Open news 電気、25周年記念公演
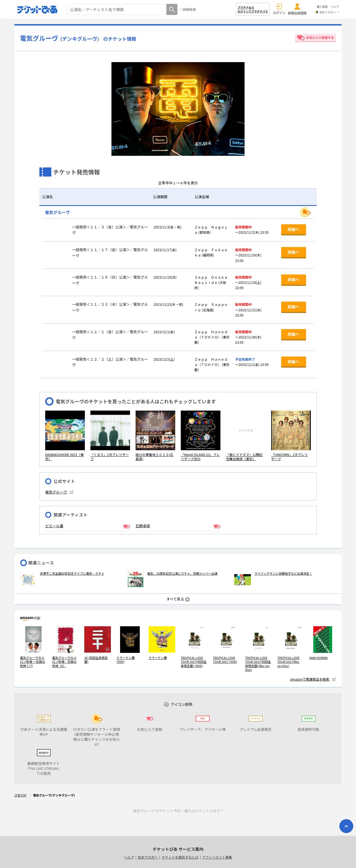The width and height of the screenshot is (356, 868). click(182, 574)
